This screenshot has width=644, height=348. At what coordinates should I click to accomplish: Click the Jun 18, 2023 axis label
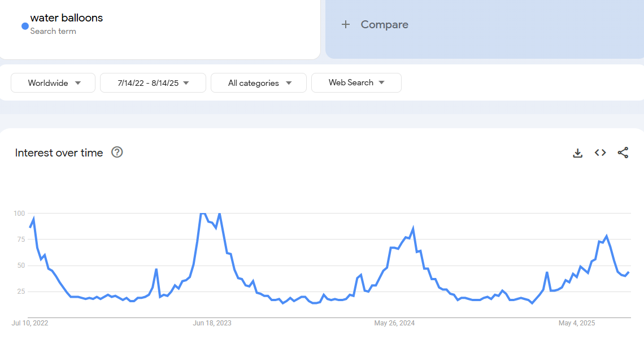pyautogui.click(x=212, y=323)
